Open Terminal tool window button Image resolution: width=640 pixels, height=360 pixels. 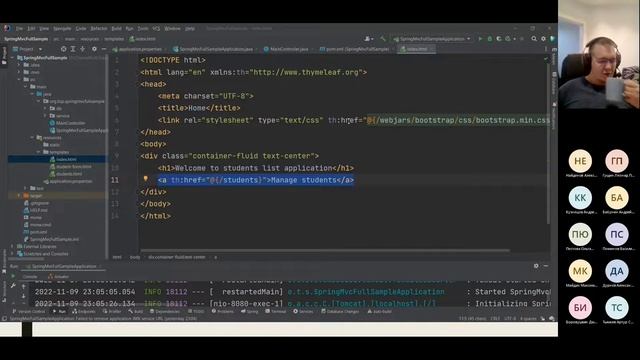tap(276, 311)
